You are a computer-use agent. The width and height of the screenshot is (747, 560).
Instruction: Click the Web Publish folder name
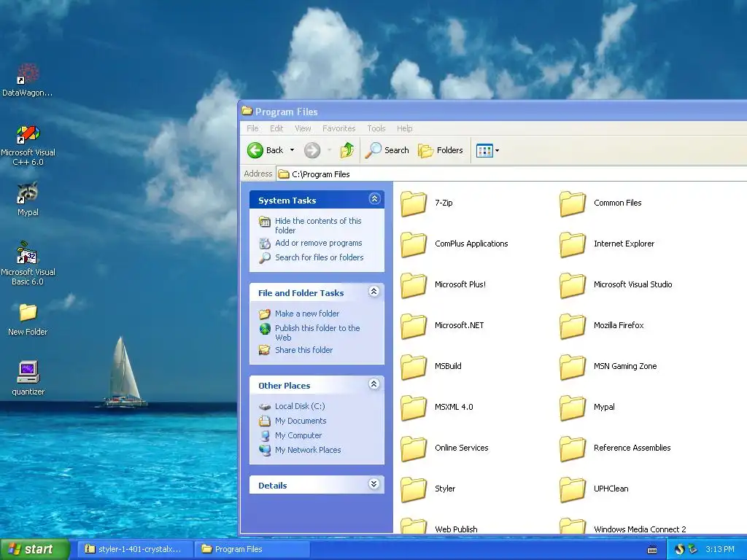click(456, 529)
